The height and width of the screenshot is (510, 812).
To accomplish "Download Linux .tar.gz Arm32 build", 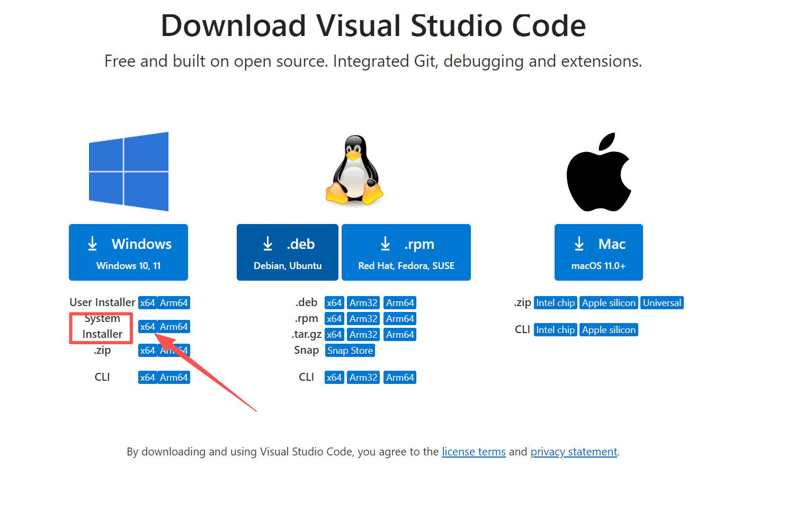I will pyautogui.click(x=363, y=335).
